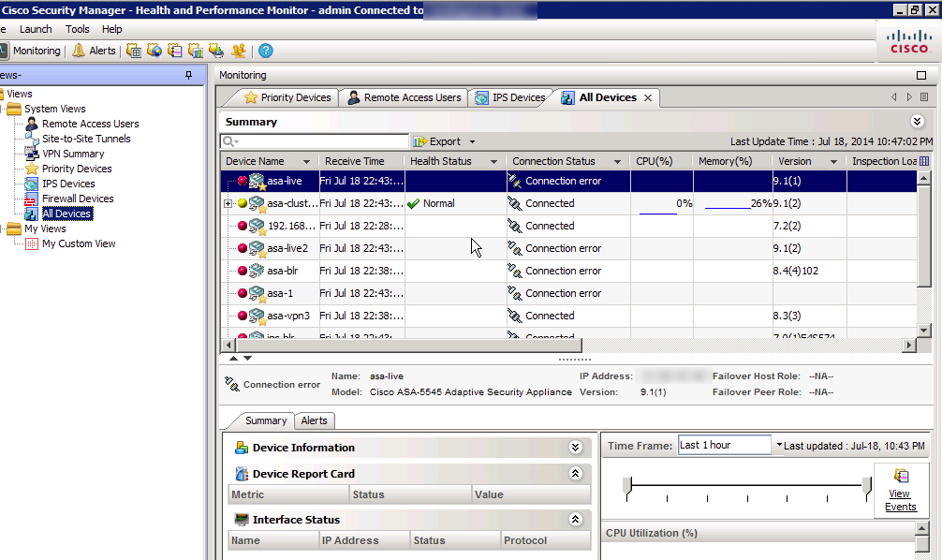Select Firewall Devices in the views tree

point(78,199)
